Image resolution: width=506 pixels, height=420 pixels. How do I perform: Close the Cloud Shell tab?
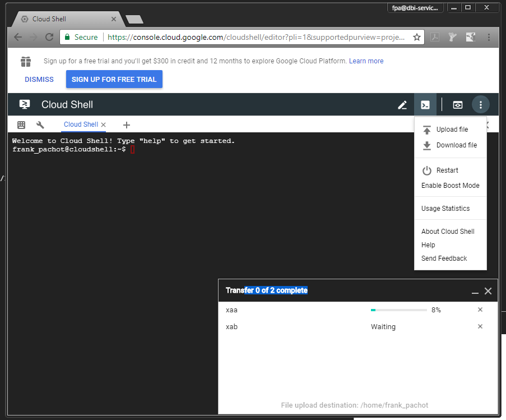coord(103,125)
